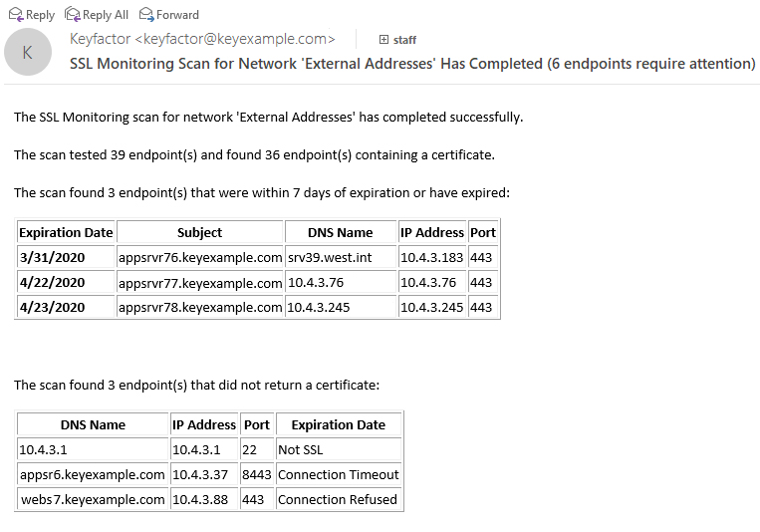
Task: Click port 8443 cell
Action: (256, 474)
